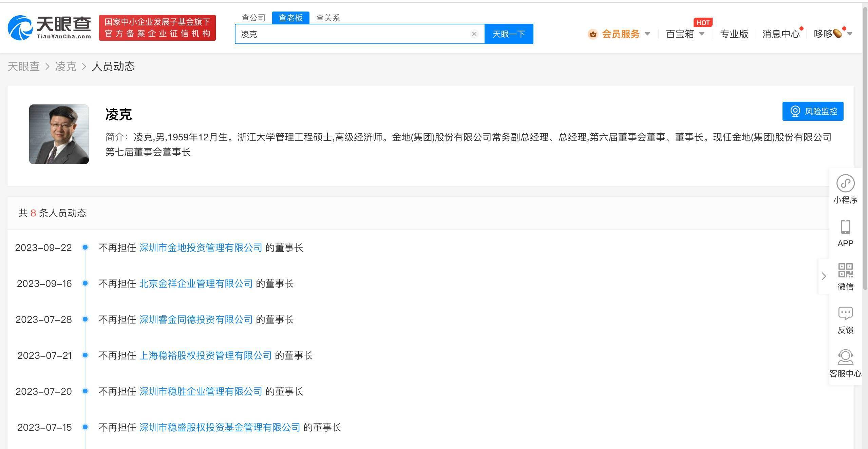868x449 pixels.
Task: Click the 会员服务 crown icon
Action: pyautogui.click(x=593, y=34)
